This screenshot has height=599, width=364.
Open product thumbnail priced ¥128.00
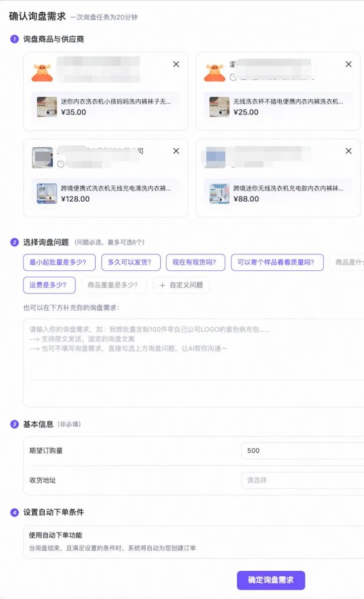tap(46, 193)
